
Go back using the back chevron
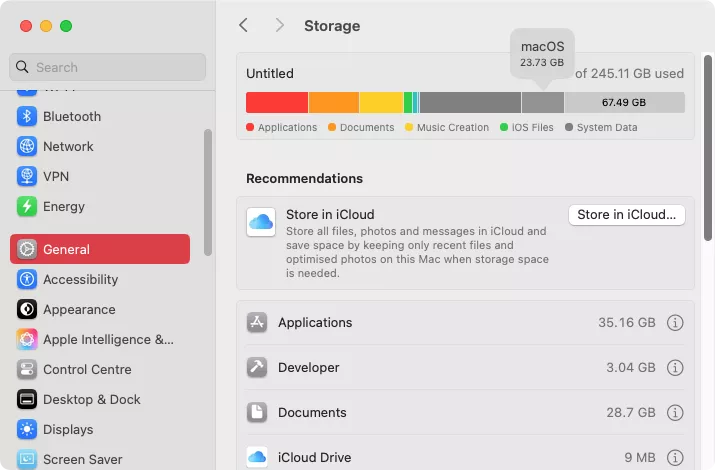tap(243, 25)
